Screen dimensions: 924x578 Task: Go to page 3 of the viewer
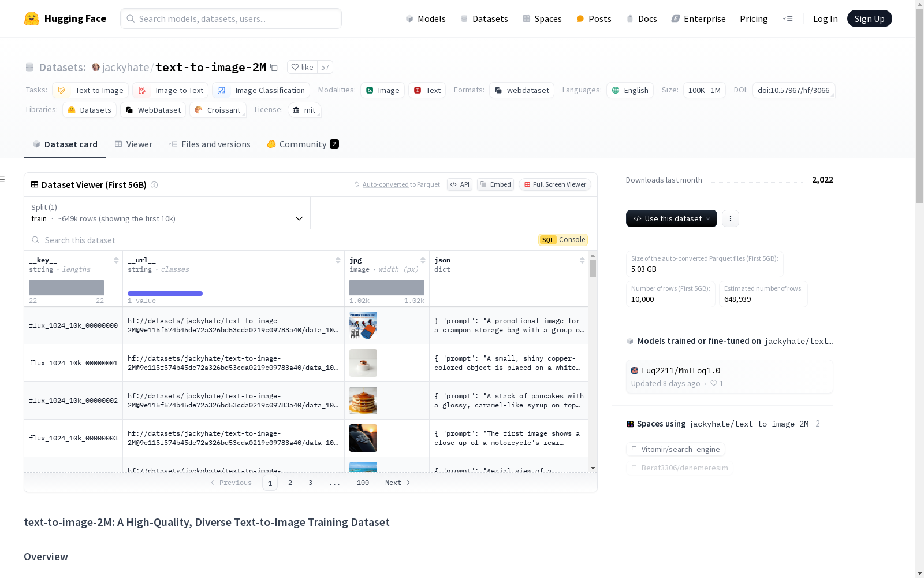point(310,483)
